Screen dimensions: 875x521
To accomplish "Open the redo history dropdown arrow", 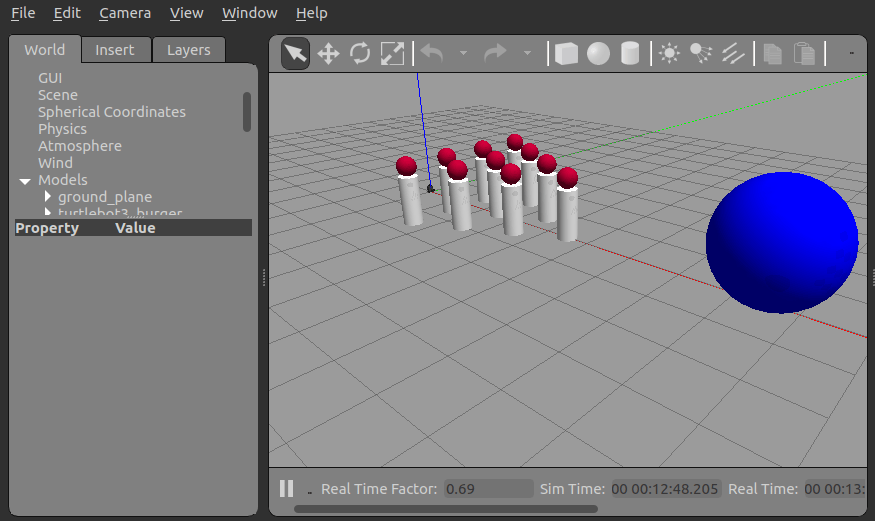I will pyautogui.click(x=527, y=54).
